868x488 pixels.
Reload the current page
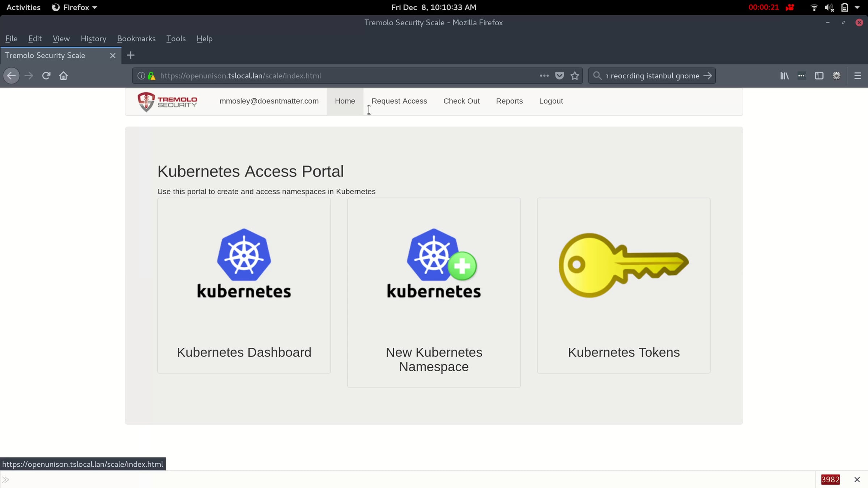click(x=46, y=76)
